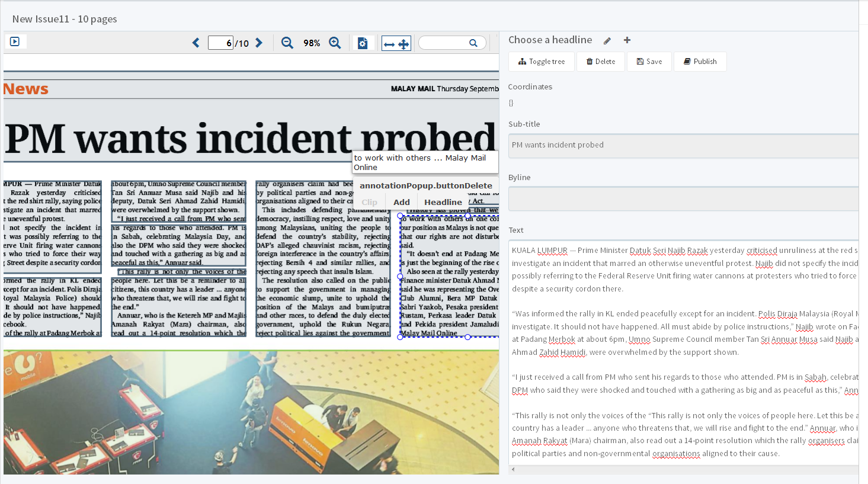
Task: Click the 'New Issue11 - 10 pages' title
Action: [x=65, y=19]
